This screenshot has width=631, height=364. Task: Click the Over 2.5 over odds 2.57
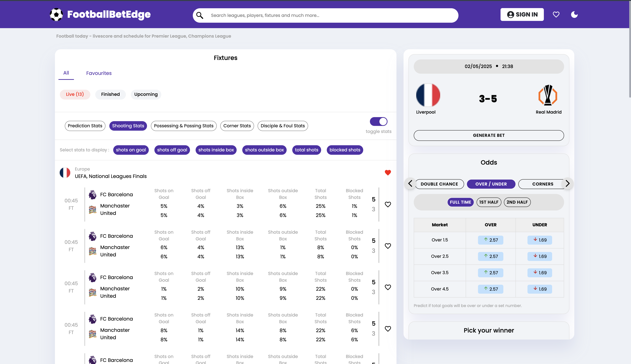click(x=490, y=256)
